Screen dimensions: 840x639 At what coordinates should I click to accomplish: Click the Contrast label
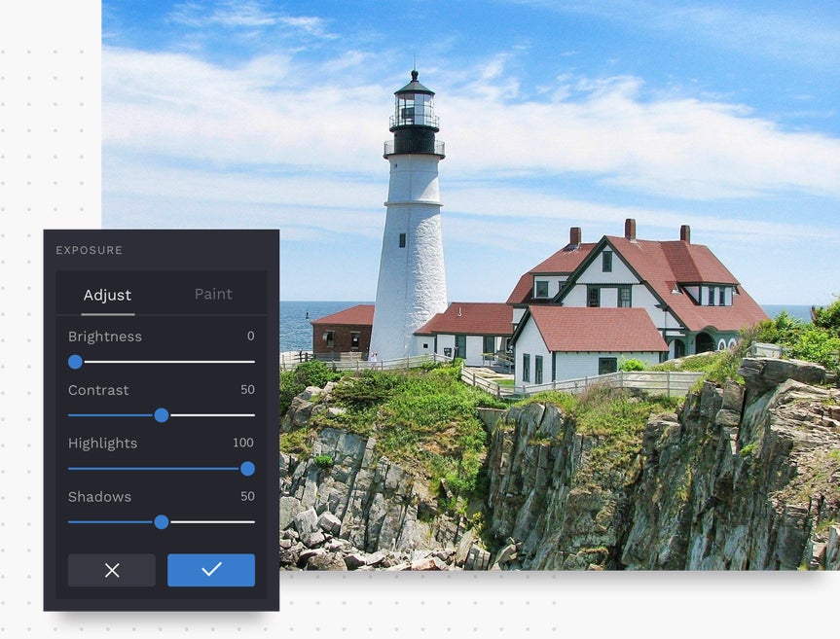[x=98, y=390]
